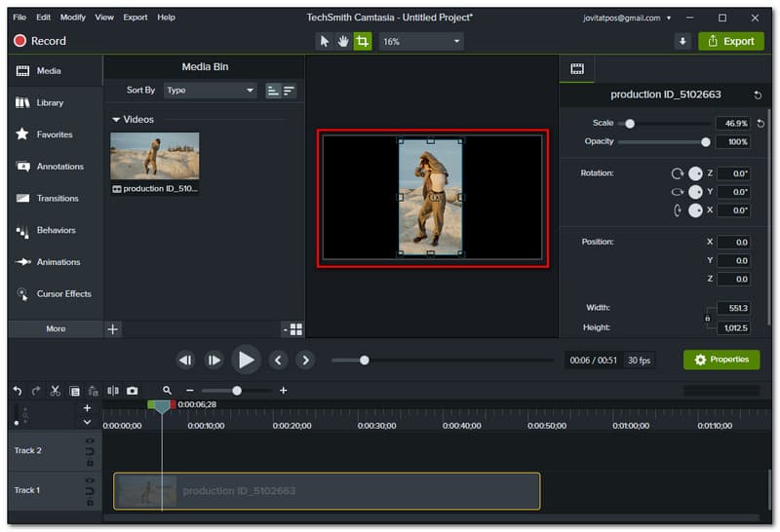This screenshot has width=780, height=532.
Task: Click the scissors Cut icon in timeline toolbar
Action: (x=55, y=390)
